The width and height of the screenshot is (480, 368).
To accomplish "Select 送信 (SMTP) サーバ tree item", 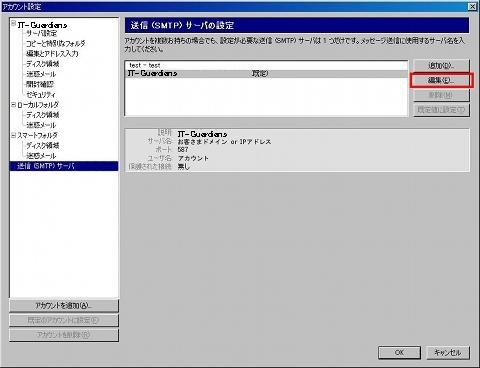I will tap(64, 166).
